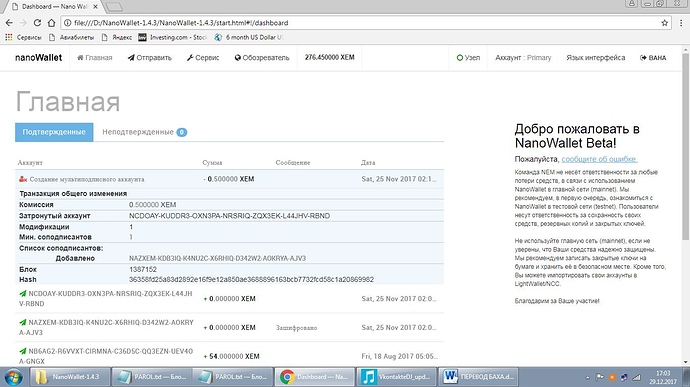Image resolution: width=690 pixels, height=387 pixels.
Task: Open Investing.com bookmark in bookmarks bar
Action: click(172, 37)
